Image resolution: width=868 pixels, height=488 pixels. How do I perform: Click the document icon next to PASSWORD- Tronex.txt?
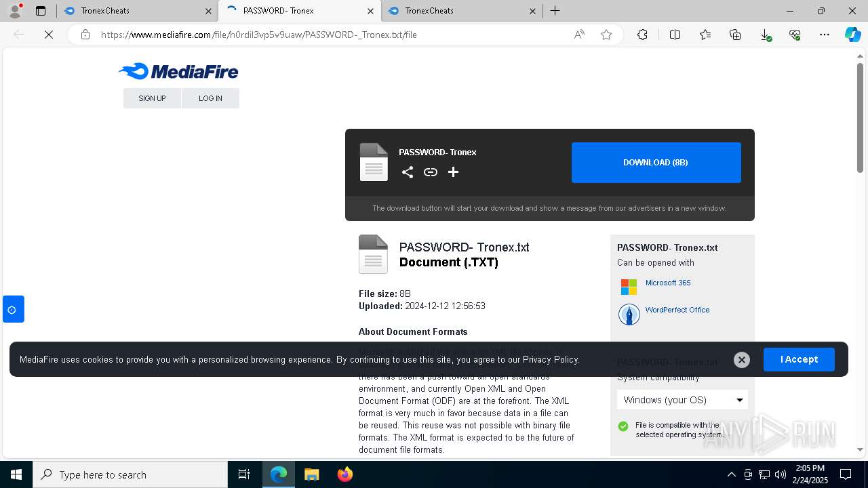click(373, 254)
